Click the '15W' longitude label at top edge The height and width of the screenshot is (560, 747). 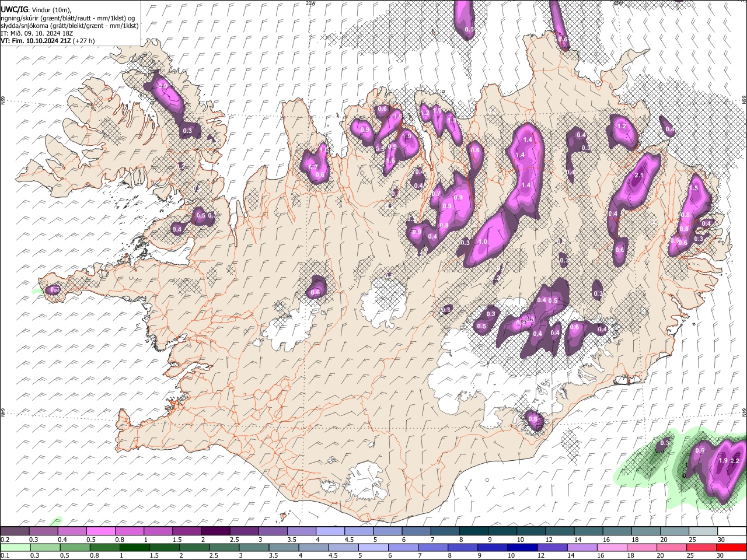(618, 3)
